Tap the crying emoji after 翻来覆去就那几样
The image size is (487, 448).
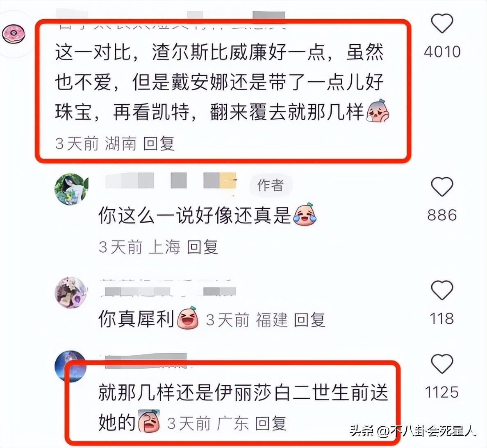coord(378,111)
